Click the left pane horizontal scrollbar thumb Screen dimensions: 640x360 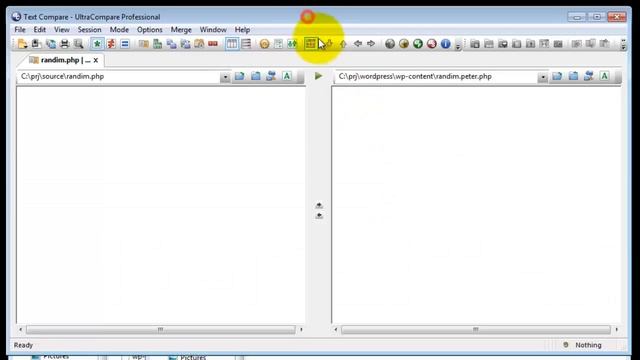(x=160, y=329)
